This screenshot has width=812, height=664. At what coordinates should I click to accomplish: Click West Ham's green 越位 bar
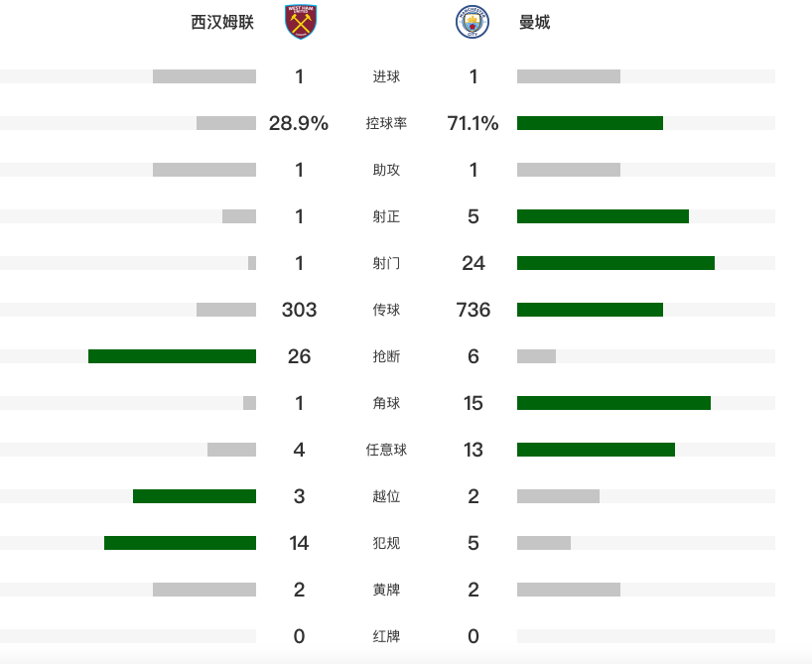pyautogui.click(x=195, y=496)
